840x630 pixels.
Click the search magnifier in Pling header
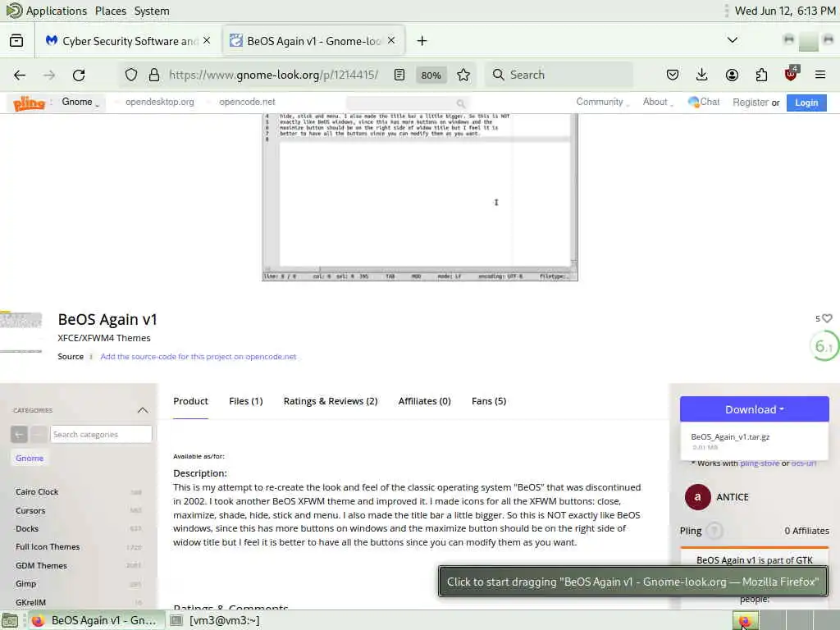coord(460,103)
